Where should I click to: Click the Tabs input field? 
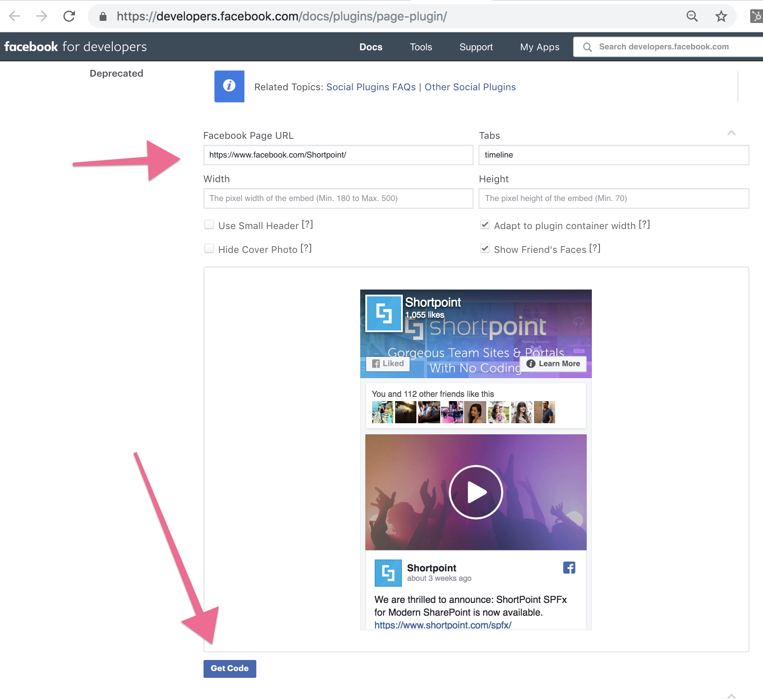[614, 155]
